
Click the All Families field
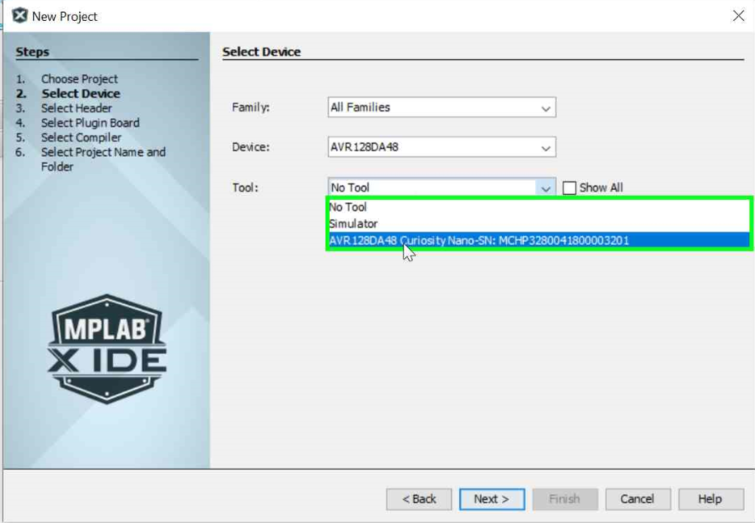tap(430, 108)
